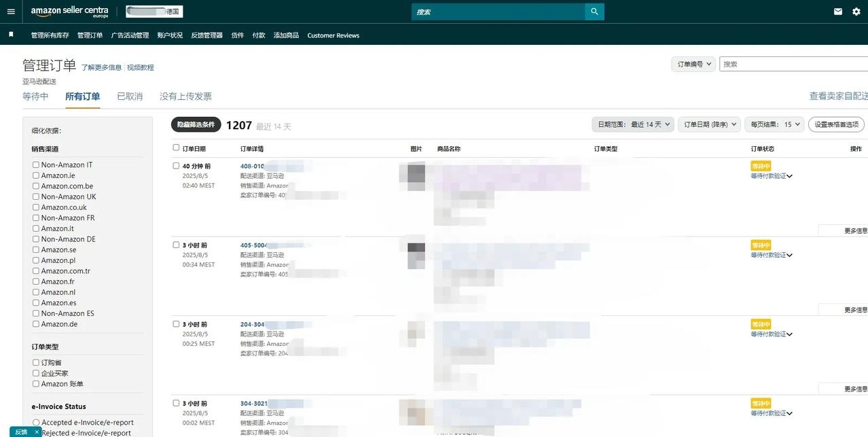Check the Amazon.ie channel

tap(36, 175)
